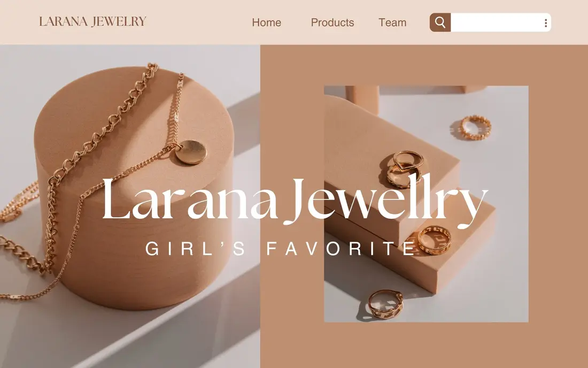
Task: Click the arched block at photo top
Action: point(361,98)
